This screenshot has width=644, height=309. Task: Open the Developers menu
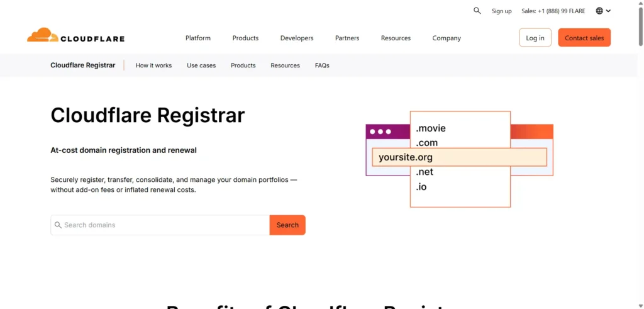coord(297,38)
